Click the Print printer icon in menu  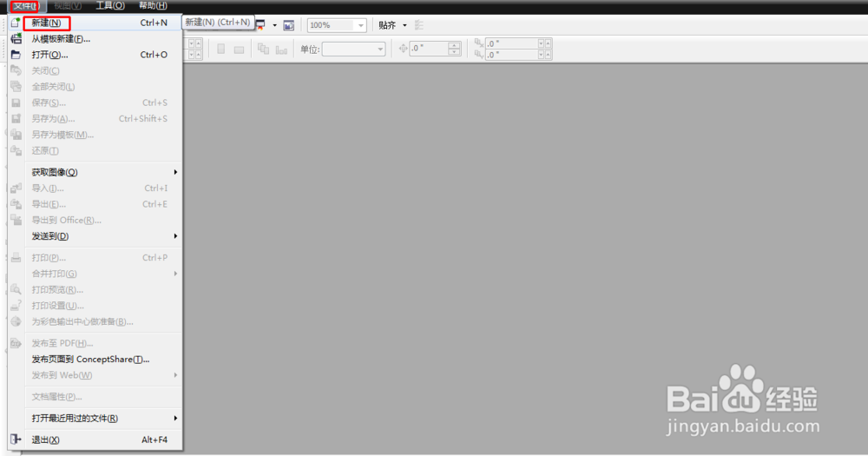(x=16, y=258)
